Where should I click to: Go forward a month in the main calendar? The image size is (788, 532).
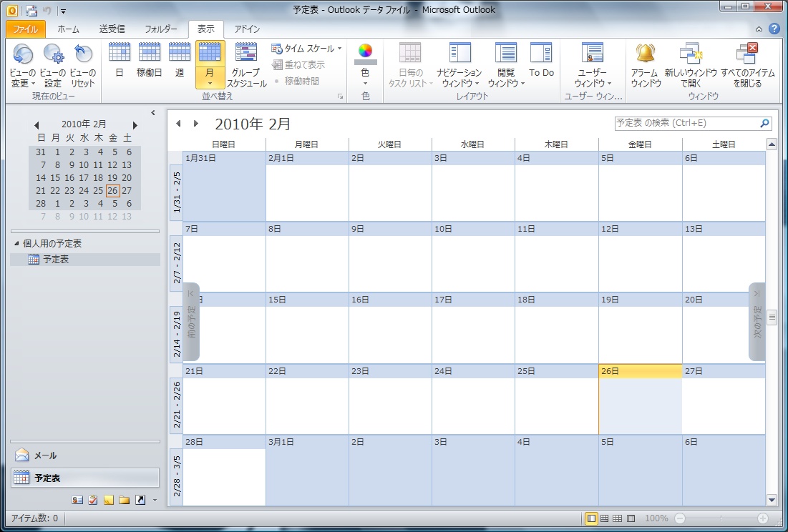(x=196, y=124)
